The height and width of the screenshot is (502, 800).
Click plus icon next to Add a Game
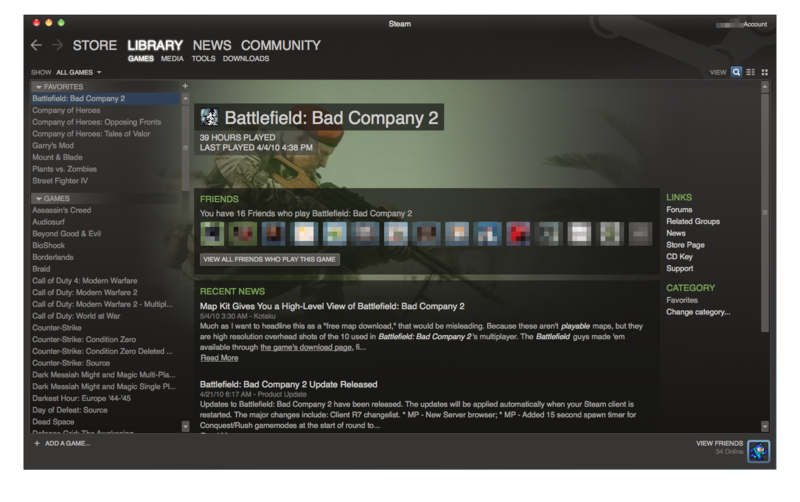37,443
